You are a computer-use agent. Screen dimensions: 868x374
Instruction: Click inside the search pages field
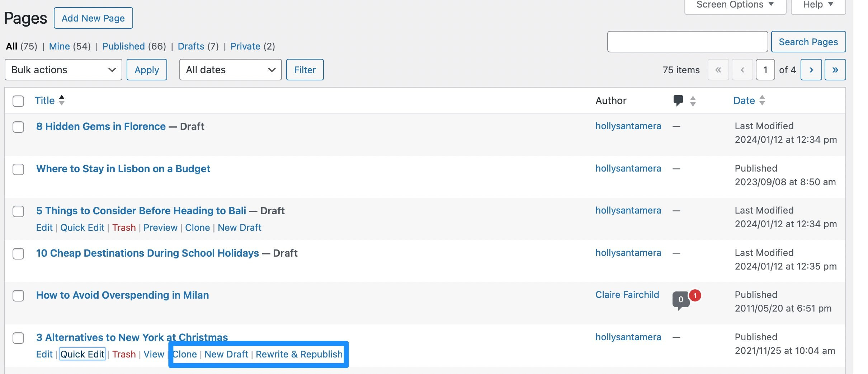(x=687, y=41)
